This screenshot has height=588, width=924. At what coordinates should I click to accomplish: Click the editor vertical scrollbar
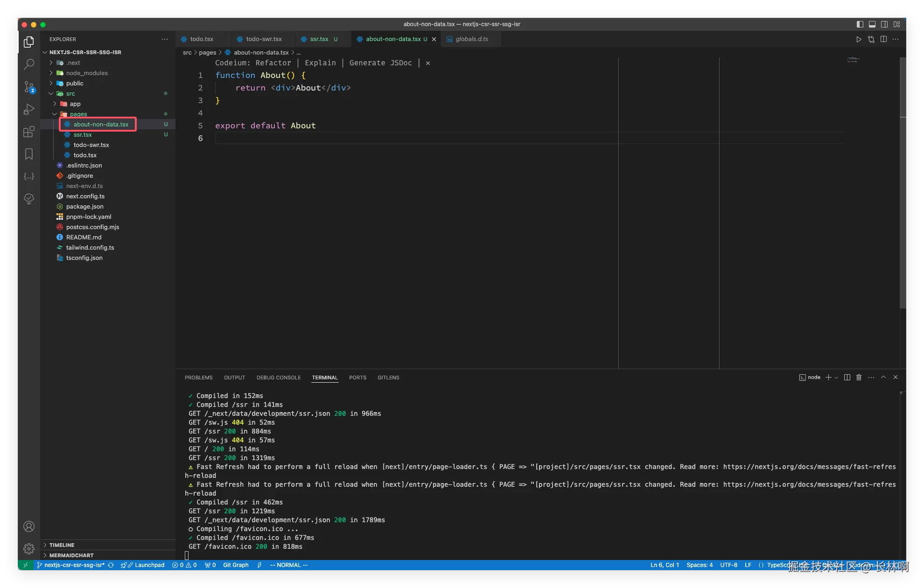[903, 187]
